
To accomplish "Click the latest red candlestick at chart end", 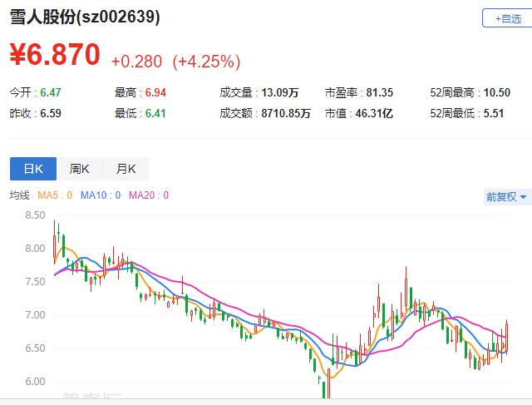I will tap(506, 337).
